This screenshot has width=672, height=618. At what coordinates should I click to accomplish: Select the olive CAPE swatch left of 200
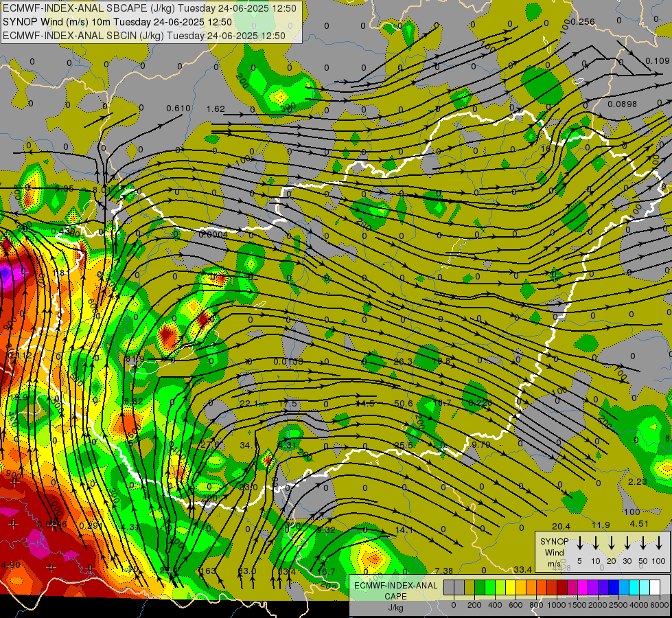470,587
